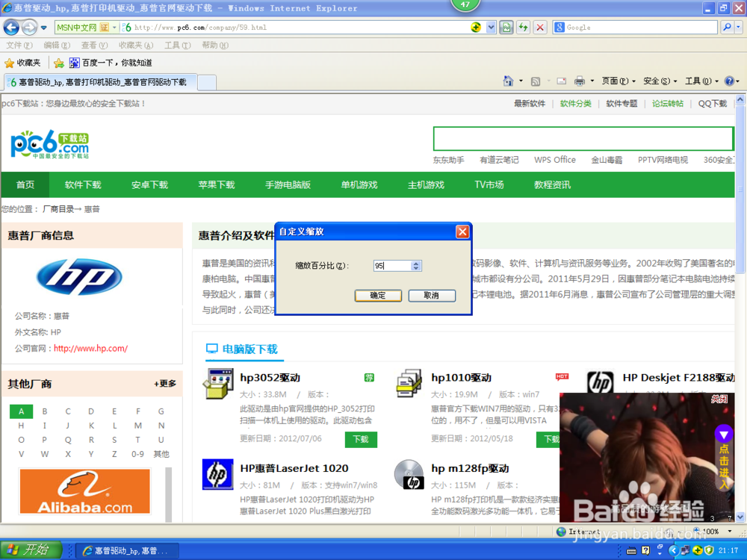Click the page scrollbar down arrow
The image size is (747, 560).
coord(740,517)
